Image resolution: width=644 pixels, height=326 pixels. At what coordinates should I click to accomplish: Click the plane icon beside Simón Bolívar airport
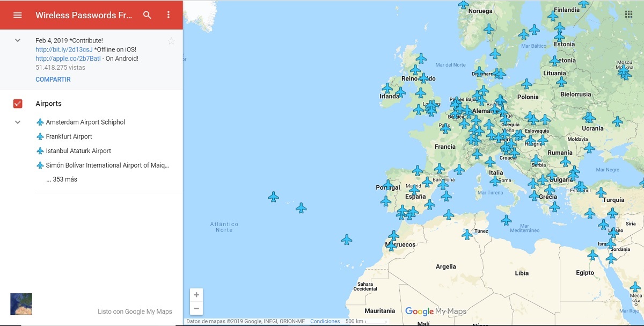pyautogui.click(x=40, y=165)
